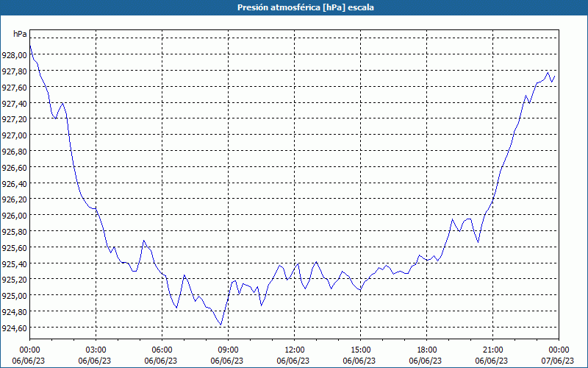Click the chart title 'Presión atmosférica [hPa] escala'

point(305,7)
